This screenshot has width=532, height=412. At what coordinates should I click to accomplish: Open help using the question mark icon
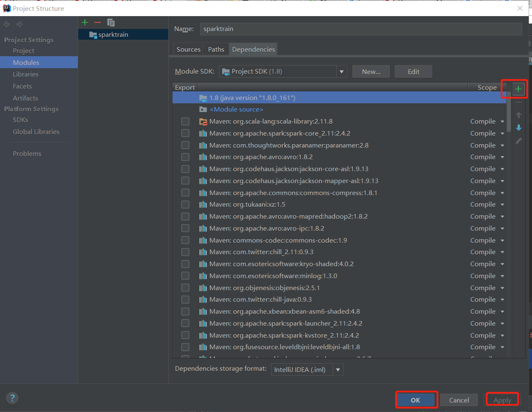point(12,398)
